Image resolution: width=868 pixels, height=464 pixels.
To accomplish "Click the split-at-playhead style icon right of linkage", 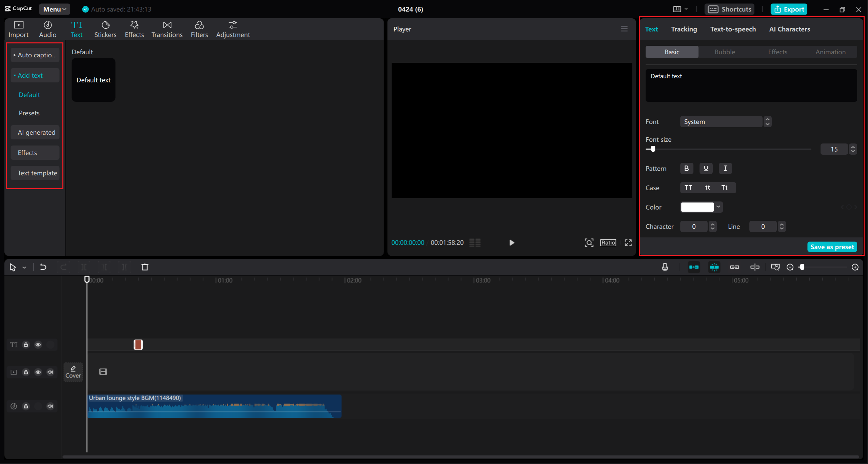I will tap(755, 267).
